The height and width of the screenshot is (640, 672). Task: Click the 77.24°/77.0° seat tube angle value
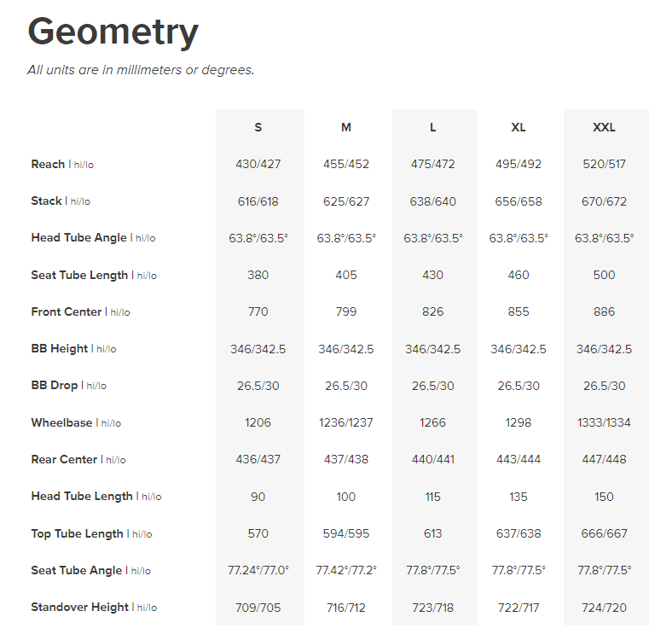[x=258, y=570]
